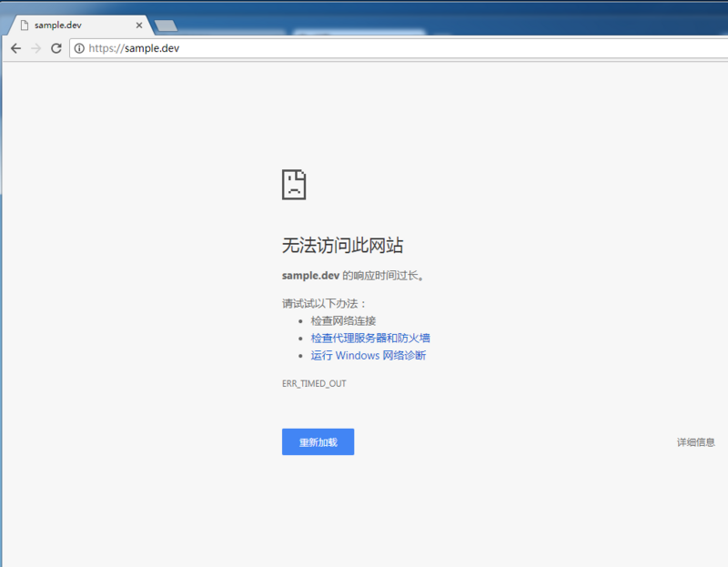Click the forward navigation arrow
The image size is (728, 567).
pos(35,48)
